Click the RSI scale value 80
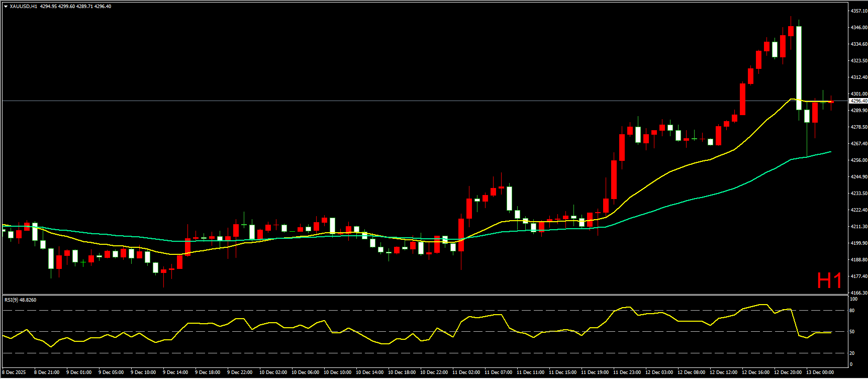 click(x=852, y=311)
